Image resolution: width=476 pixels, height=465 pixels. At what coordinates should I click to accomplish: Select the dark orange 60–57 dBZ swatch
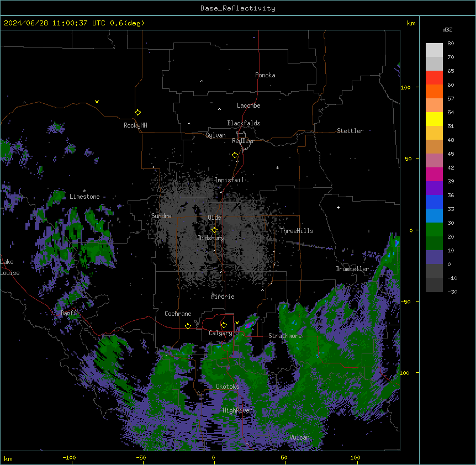point(434,91)
